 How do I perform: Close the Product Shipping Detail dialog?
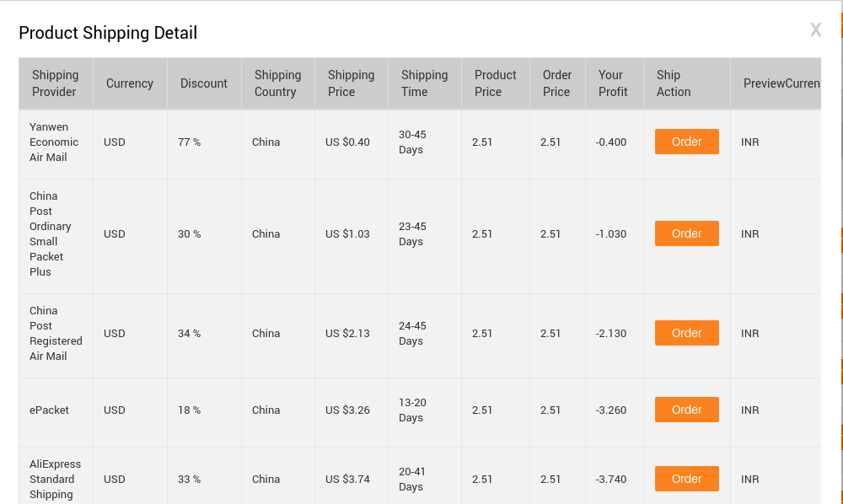(815, 30)
